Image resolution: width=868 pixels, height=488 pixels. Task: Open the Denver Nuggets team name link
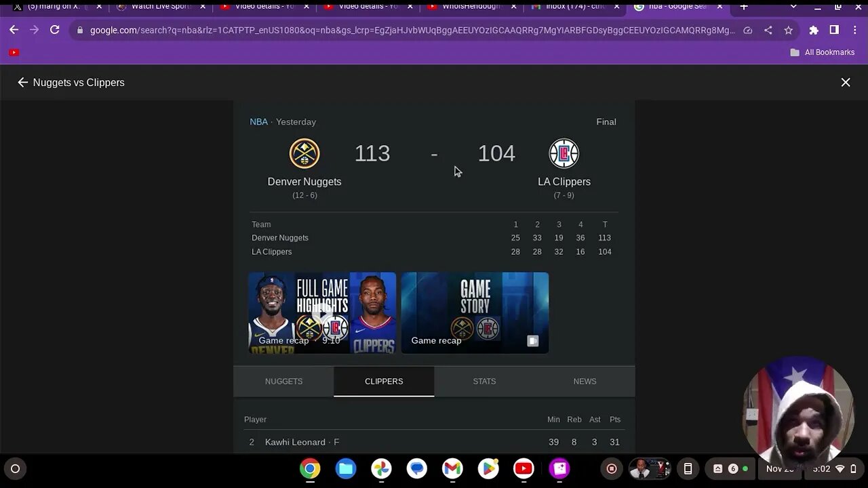point(304,182)
